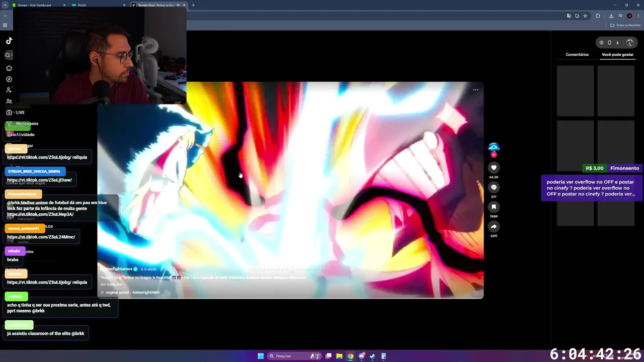Click the download app icon in pill
This screenshot has width=644, height=362.
tap(617, 43)
